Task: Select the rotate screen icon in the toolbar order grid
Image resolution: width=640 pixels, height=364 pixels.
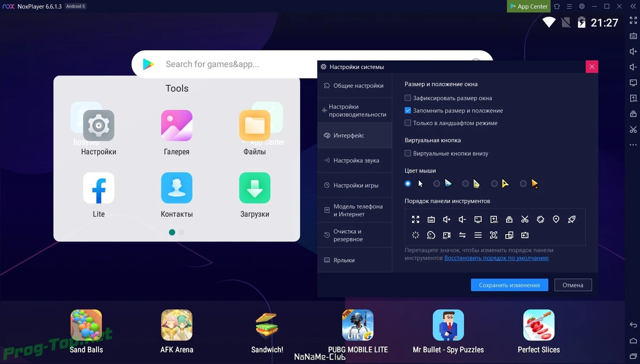Action: point(540,219)
